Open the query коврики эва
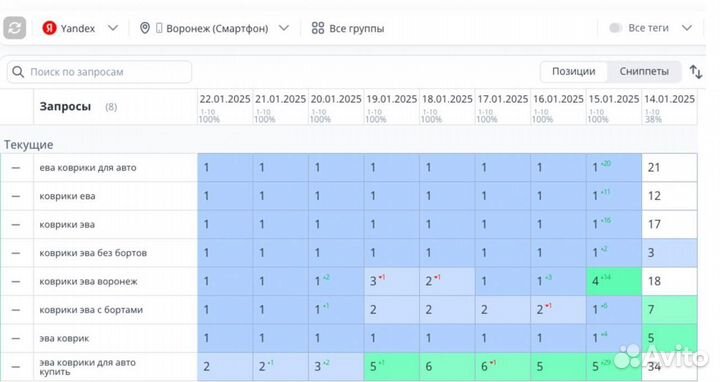The height and width of the screenshot is (382, 720). 67,225
